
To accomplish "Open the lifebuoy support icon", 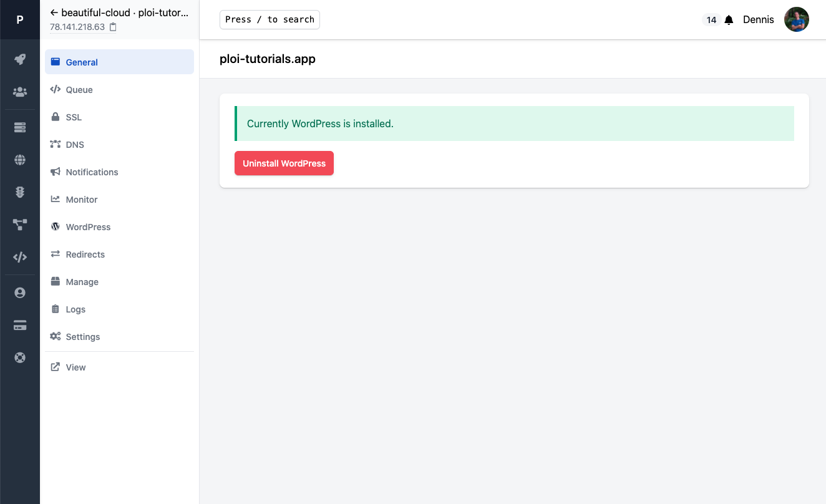I will pyautogui.click(x=20, y=357).
